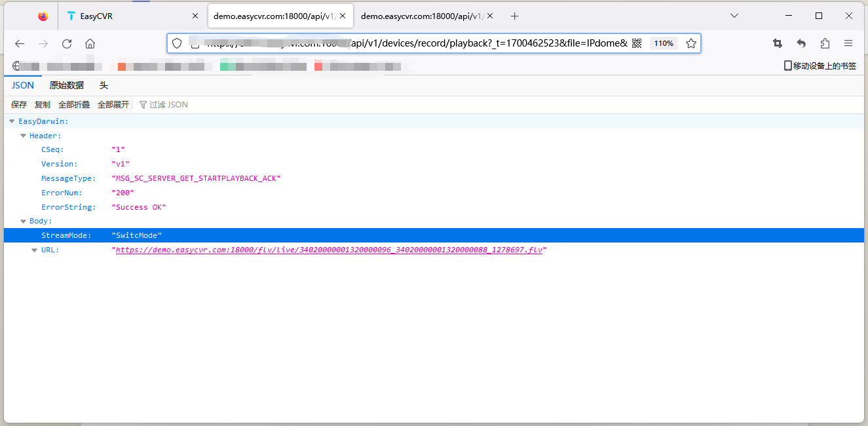The image size is (868, 426).
Task: Switch to 原始数据 raw data tab
Action: pos(67,85)
